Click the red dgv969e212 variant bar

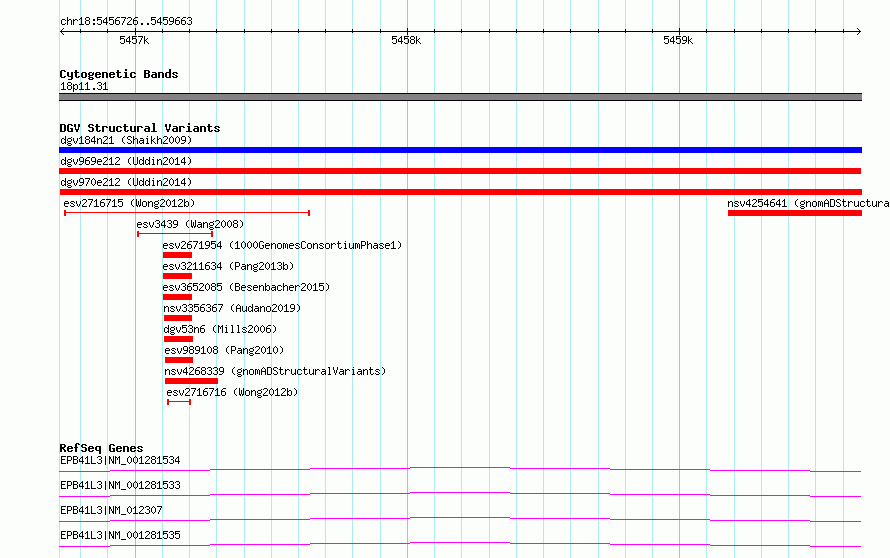click(x=460, y=171)
